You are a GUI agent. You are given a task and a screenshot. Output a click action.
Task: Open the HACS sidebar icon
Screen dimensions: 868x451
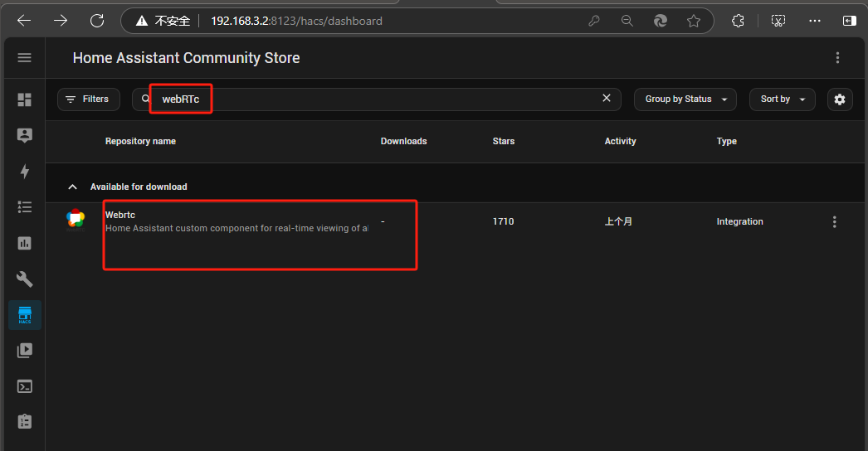point(24,314)
